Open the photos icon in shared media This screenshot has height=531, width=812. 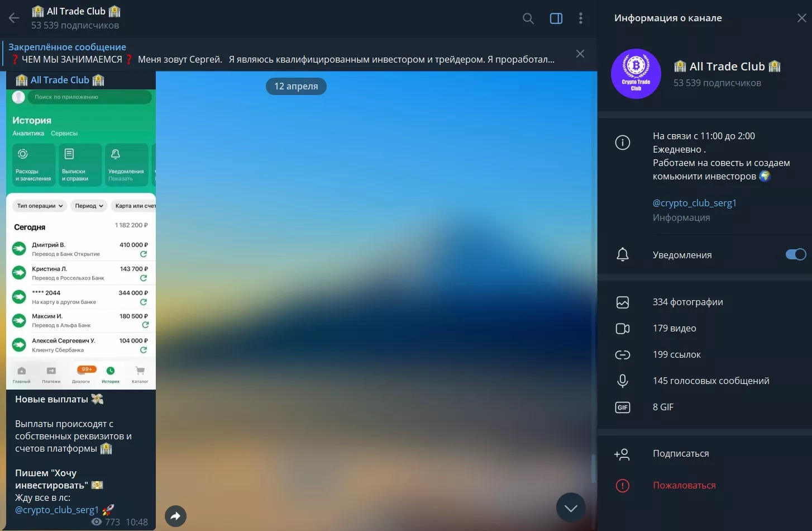[x=623, y=302]
